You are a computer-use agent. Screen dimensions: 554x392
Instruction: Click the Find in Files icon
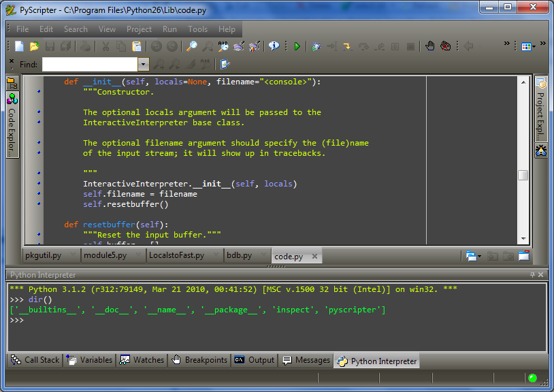tap(239, 46)
